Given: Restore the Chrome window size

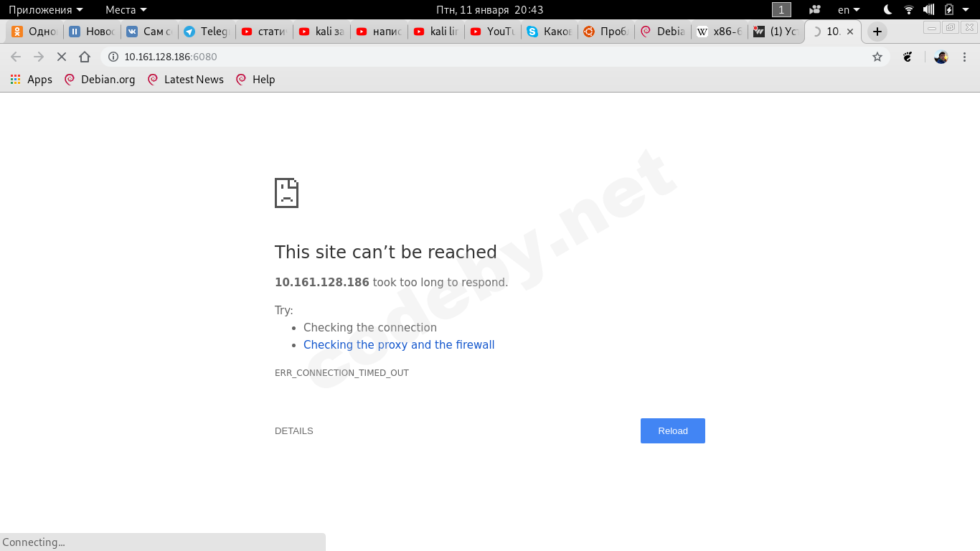Looking at the screenshot, I should (x=951, y=28).
